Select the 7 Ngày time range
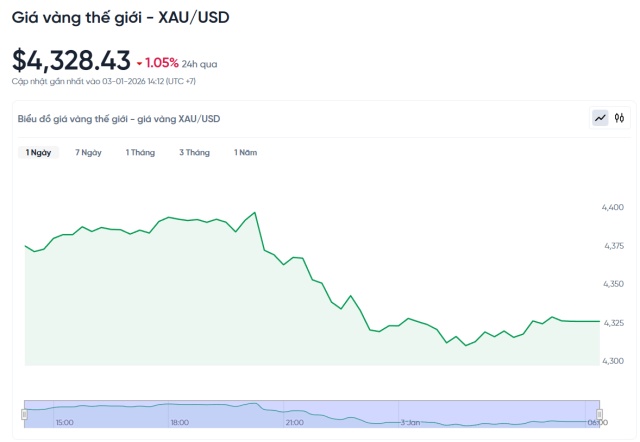The width and height of the screenshot is (640, 442). 88,152
